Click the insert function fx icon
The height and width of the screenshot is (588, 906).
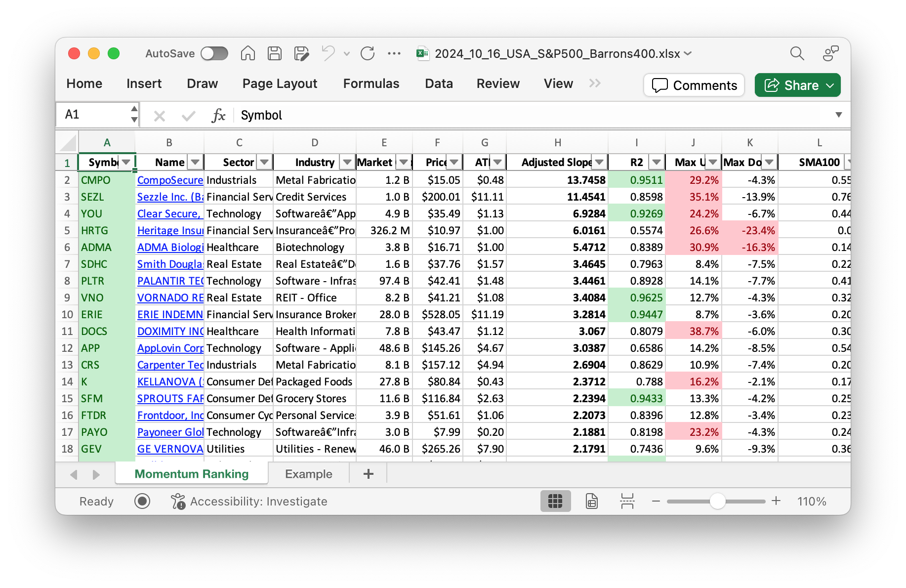218,116
